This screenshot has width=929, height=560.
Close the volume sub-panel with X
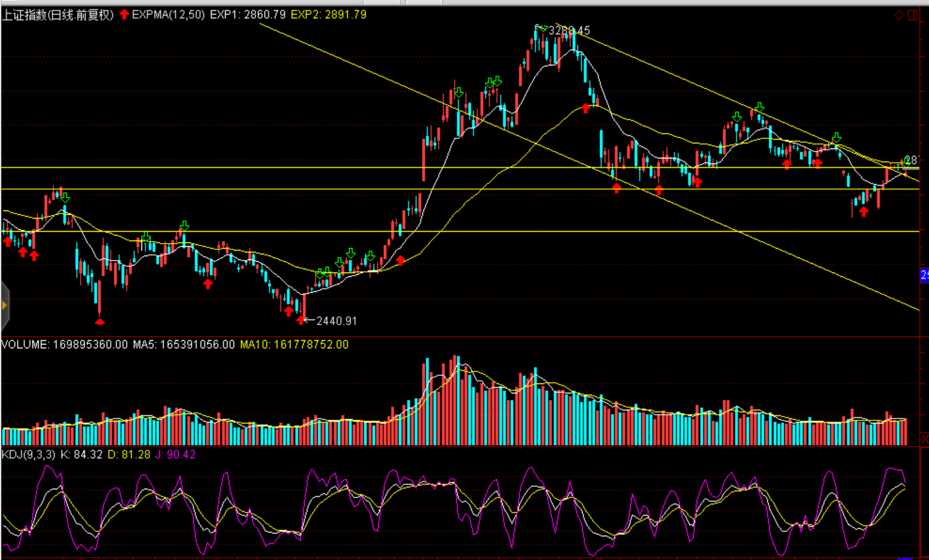coord(925,440)
